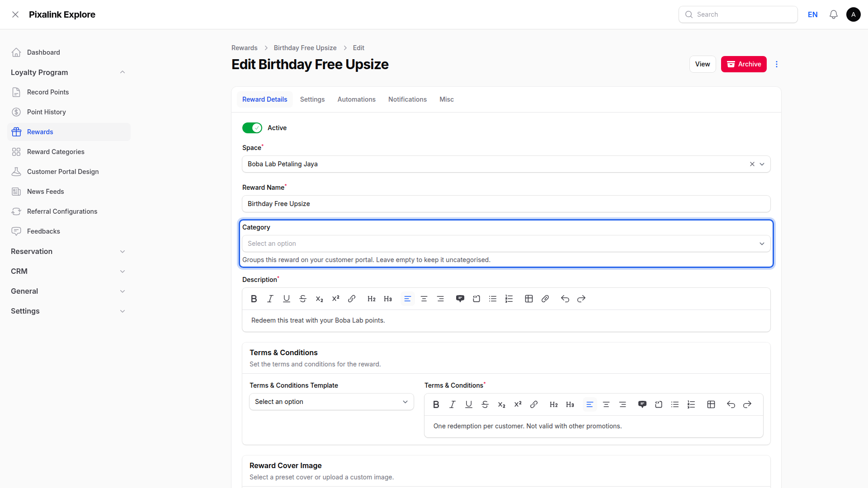Image resolution: width=868 pixels, height=488 pixels.
Task: Center align text in Description toolbar
Action: 424,299
